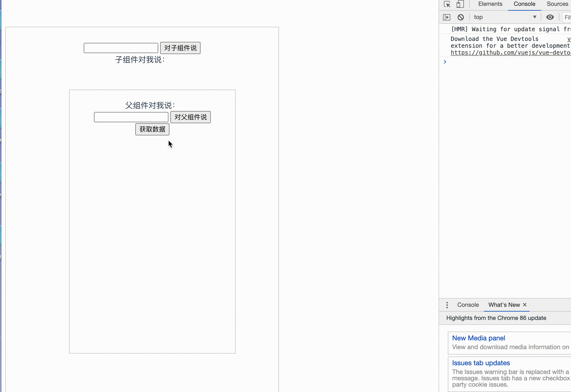Activate the inspect element picker icon
The width and height of the screenshot is (571, 392).
tap(447, 4)
